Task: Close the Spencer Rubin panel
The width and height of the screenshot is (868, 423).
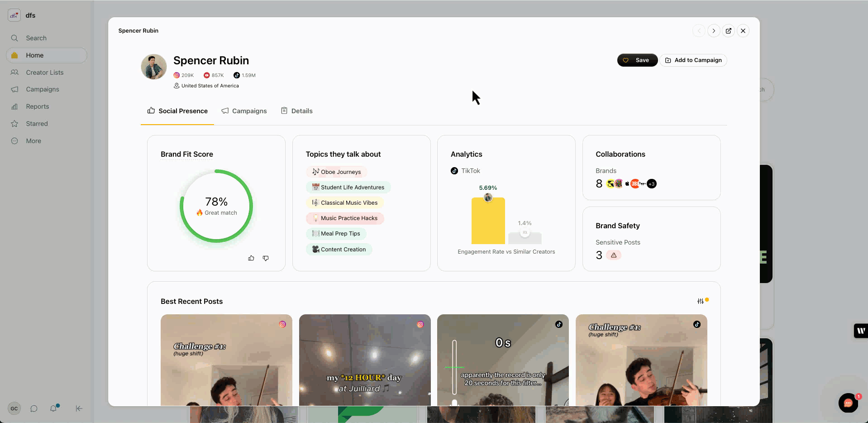Action: 743,31
